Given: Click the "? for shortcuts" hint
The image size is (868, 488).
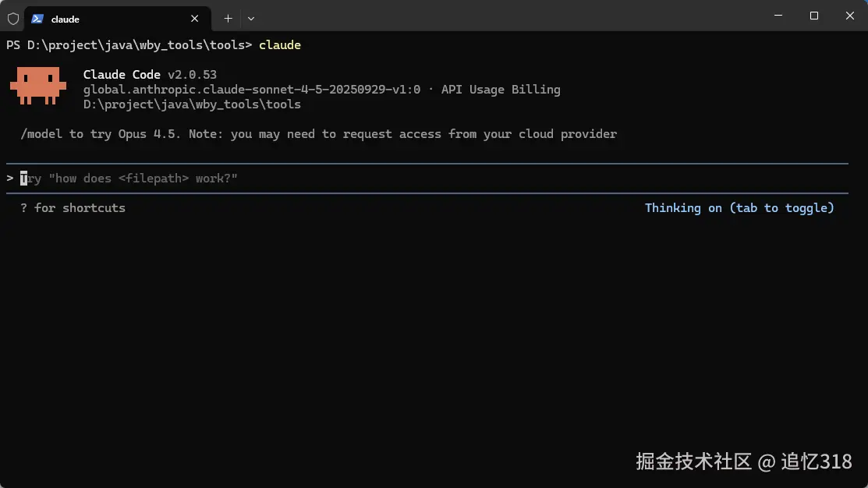Looking at the screenshot, I should pos(73,208).
